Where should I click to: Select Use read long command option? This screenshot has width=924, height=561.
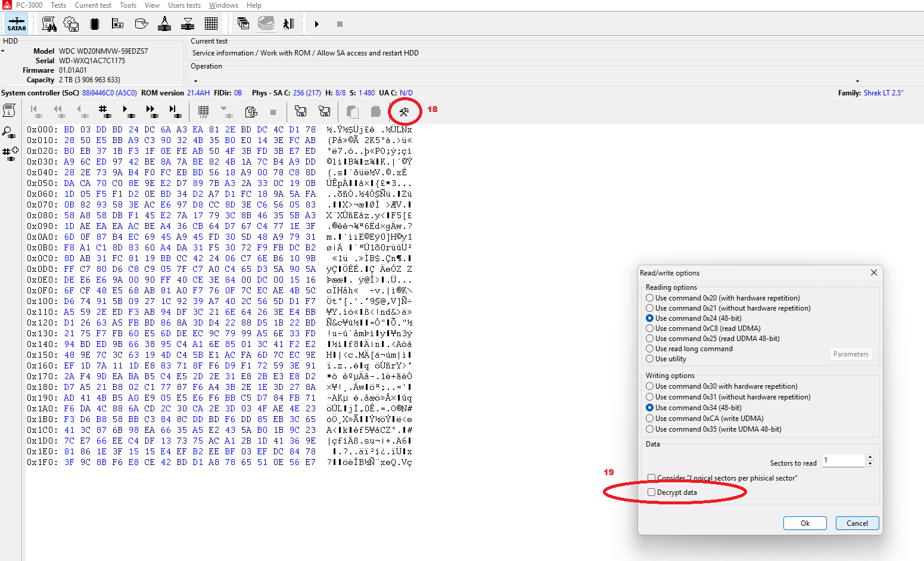pos(650,349)
